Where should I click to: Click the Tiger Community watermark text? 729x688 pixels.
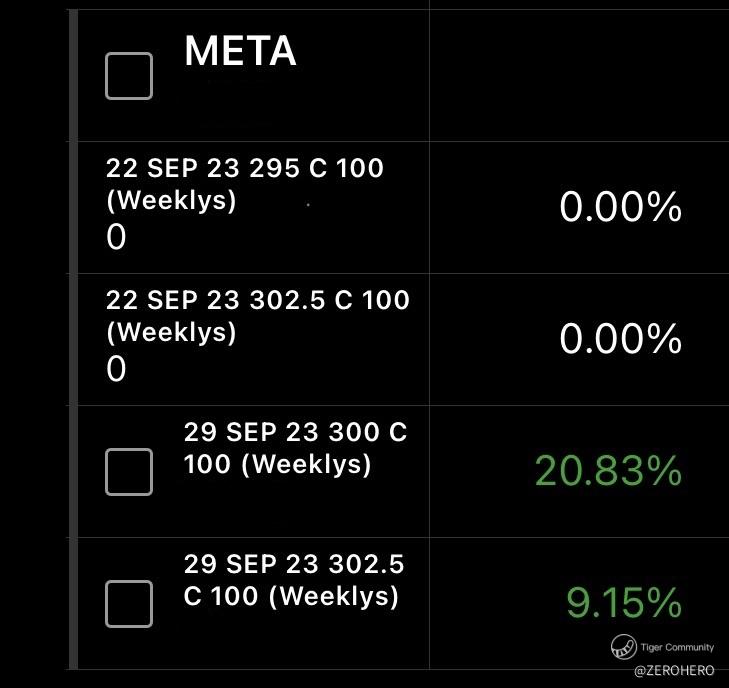(x=677, y=648)
